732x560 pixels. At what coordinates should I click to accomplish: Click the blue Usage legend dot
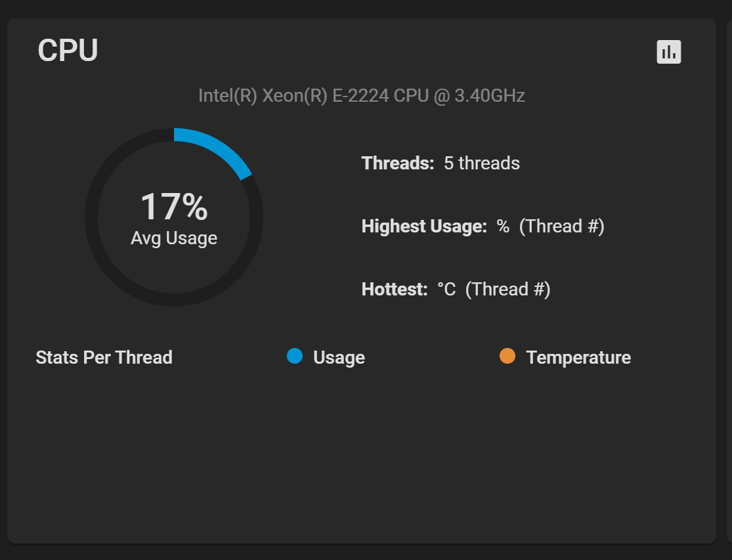(295, 356)
